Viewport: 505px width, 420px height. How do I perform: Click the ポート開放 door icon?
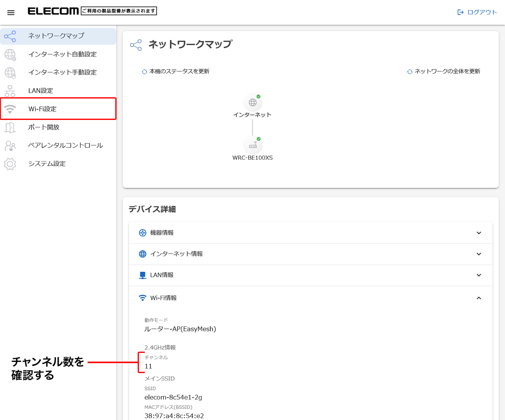click(x=10, y=127)
